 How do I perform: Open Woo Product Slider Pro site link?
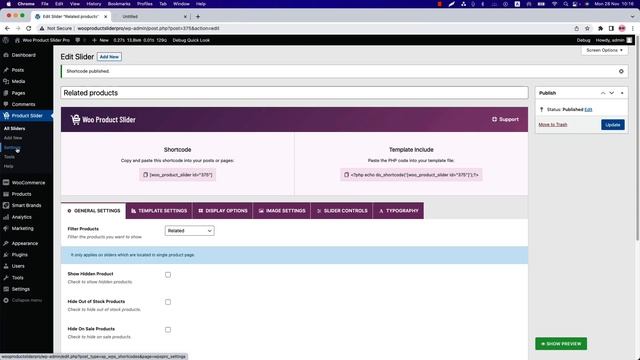coord(42,40)
